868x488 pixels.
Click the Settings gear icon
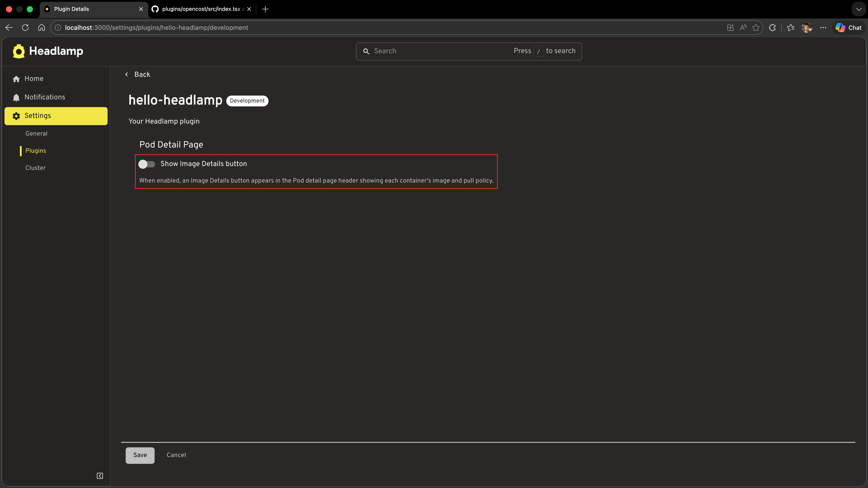pos(16,116)
